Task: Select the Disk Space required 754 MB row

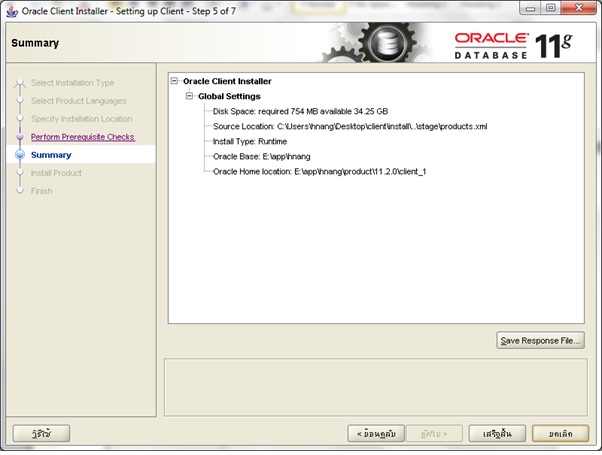Action: pos(300,111)
